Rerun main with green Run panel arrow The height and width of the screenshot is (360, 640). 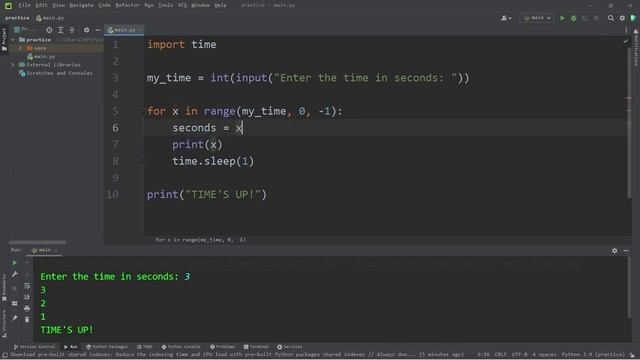(14, 263)
